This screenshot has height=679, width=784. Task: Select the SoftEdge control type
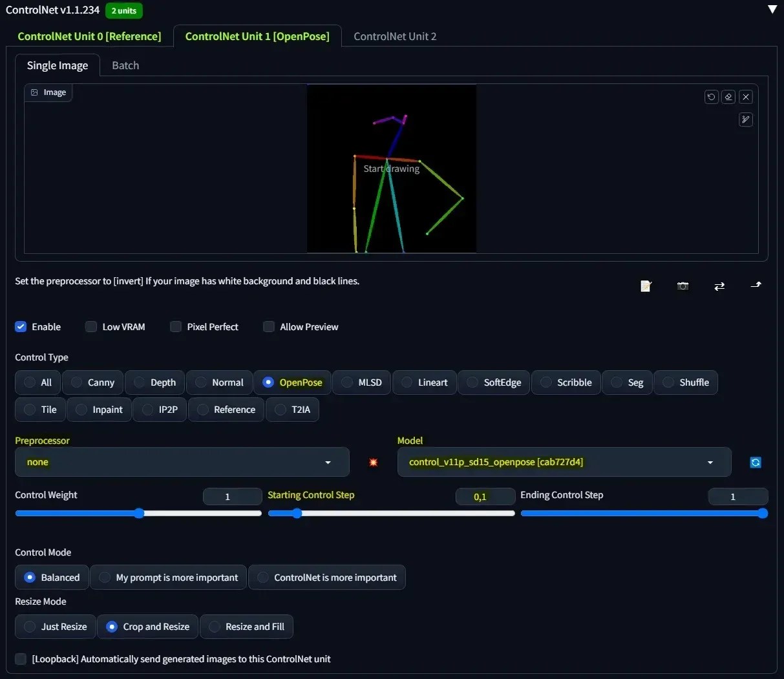(494, 382)
